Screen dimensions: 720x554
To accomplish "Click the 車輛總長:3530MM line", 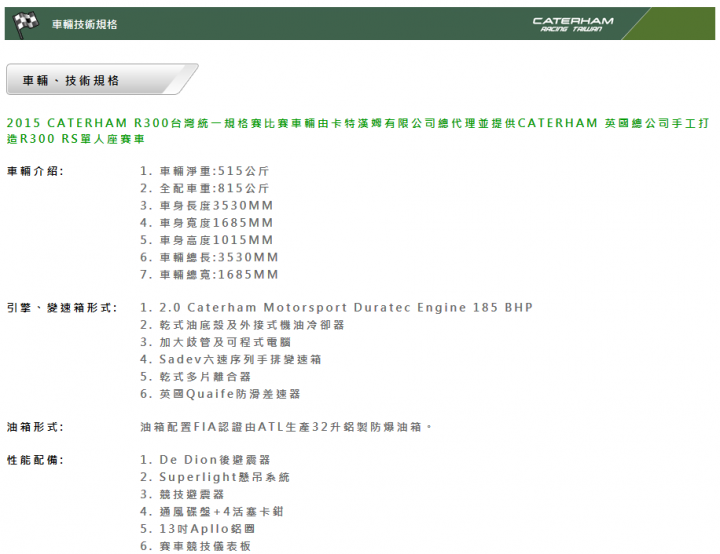I will click(209, 257).
